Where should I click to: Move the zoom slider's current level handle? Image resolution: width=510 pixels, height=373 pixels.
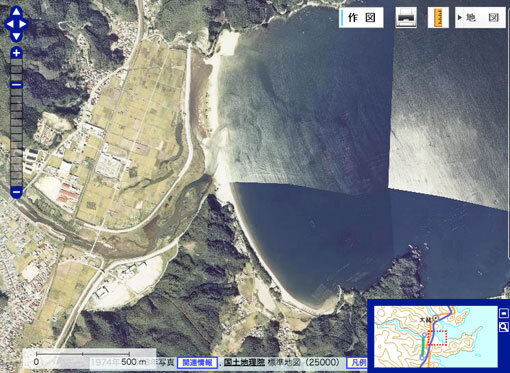tap(16, 85)
